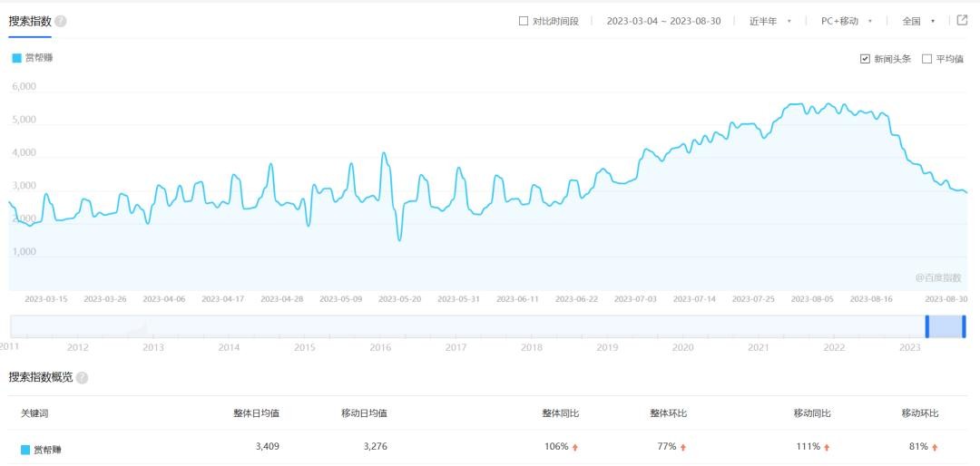Toggle the 赏帮赚 legend label above the chart
Image resolution: width=980 pixels, height=466 pixels.
(38, 58)
